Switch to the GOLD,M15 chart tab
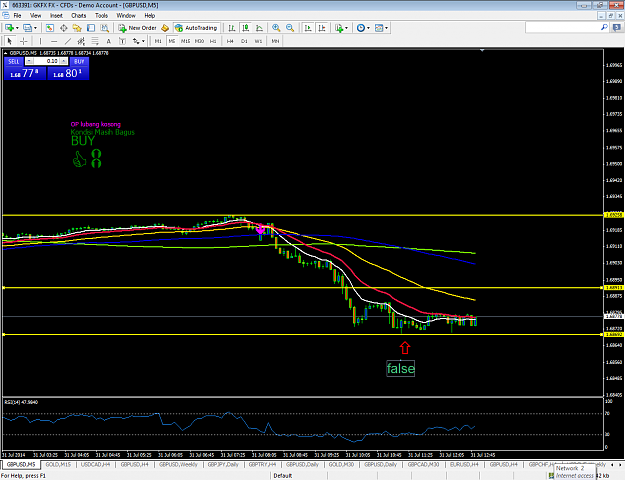The image size is (625, 480). coord(58,464)
